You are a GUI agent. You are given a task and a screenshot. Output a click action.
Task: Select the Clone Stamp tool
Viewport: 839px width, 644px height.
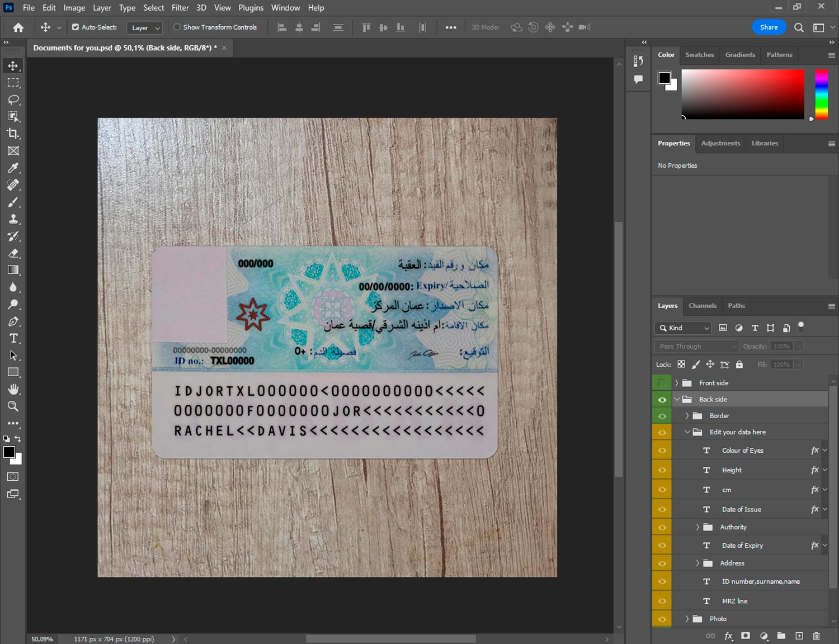point(13,219)
